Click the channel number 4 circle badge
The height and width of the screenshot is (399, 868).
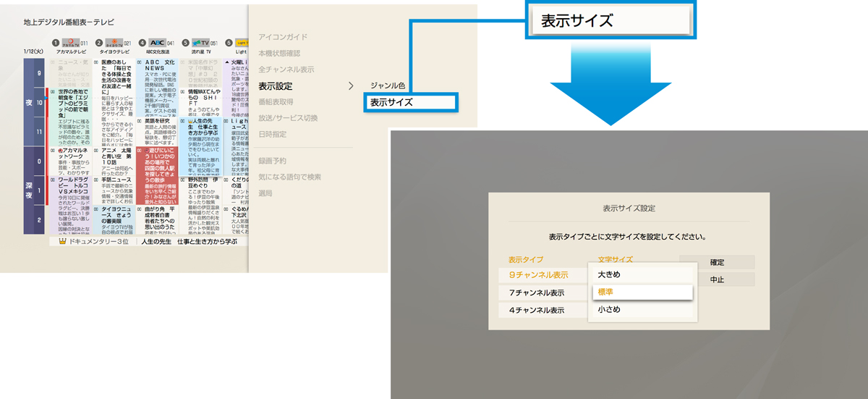(142, 43)
